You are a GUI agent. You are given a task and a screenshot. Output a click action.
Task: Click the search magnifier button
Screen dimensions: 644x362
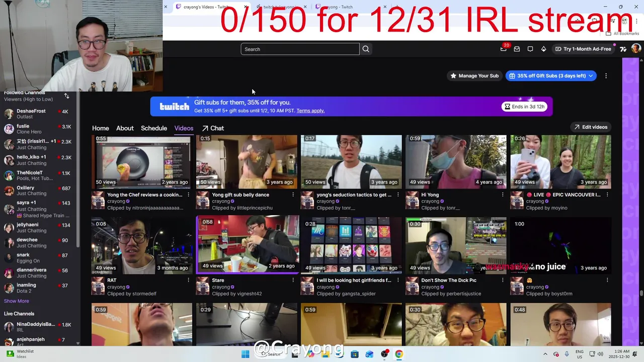366,49
